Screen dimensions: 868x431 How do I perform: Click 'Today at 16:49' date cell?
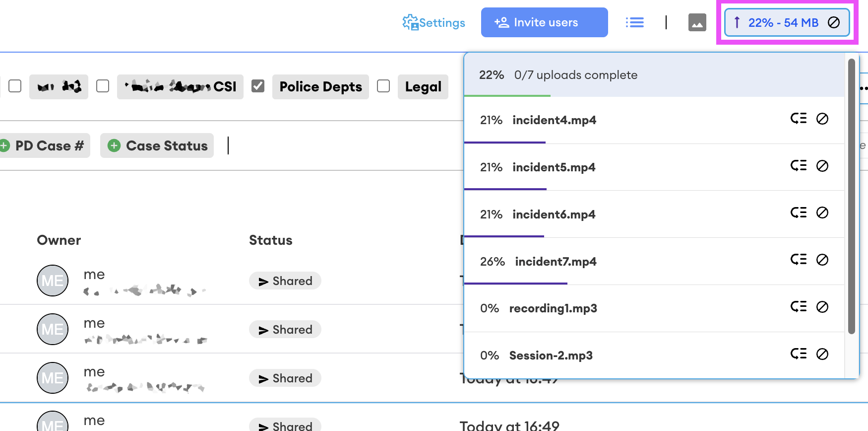tap(509, 426)
